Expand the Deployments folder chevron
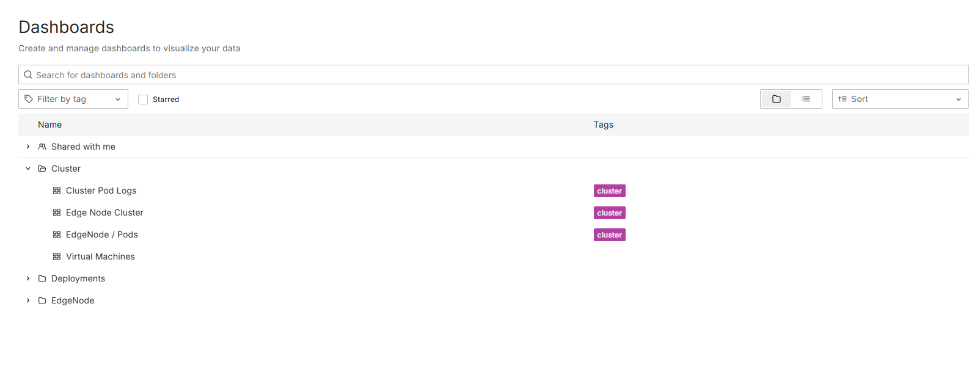Viewport: 980px width, 381px height. tap(28, 278)
